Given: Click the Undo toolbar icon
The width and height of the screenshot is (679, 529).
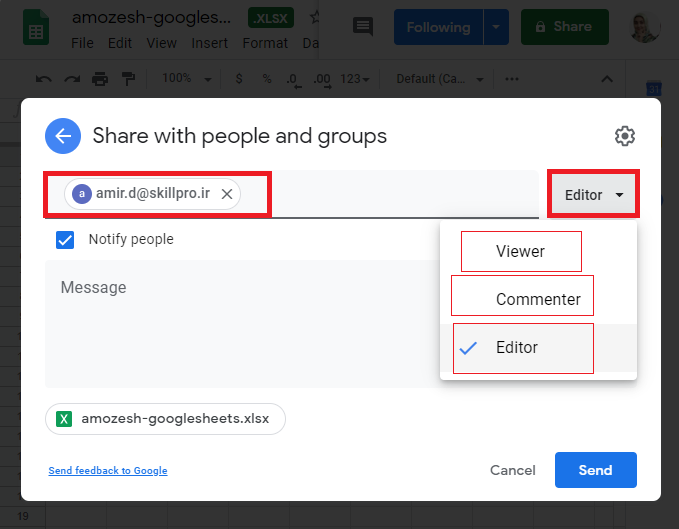Looking at the screenshot, I should (x=44, y=79).
